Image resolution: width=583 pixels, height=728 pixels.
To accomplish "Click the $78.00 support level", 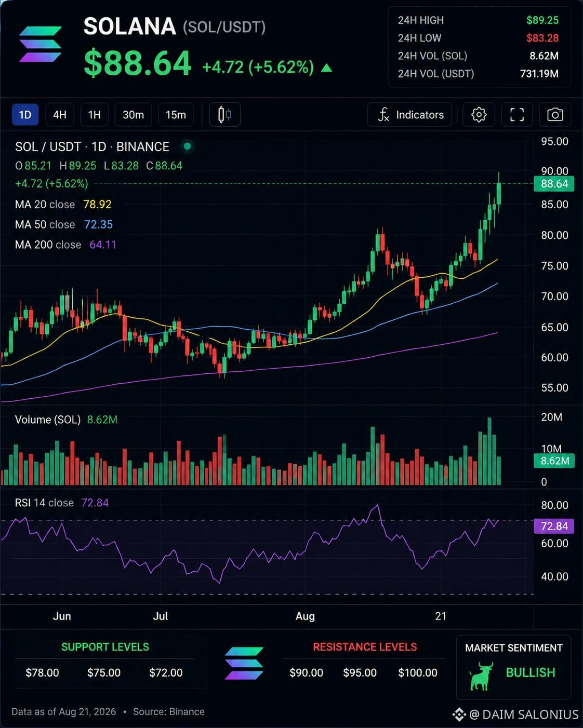I will click(42, 673).
